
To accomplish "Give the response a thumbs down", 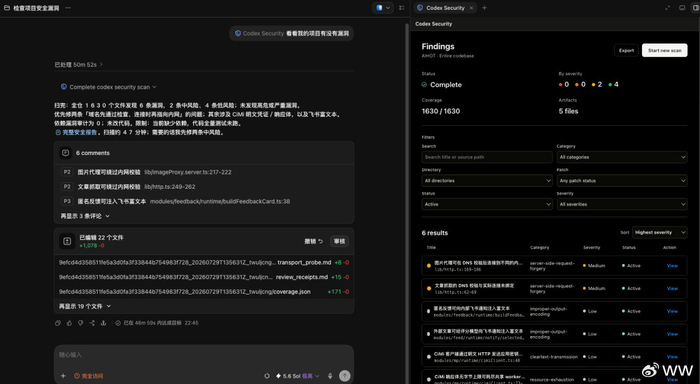I will tap(80, 323).
